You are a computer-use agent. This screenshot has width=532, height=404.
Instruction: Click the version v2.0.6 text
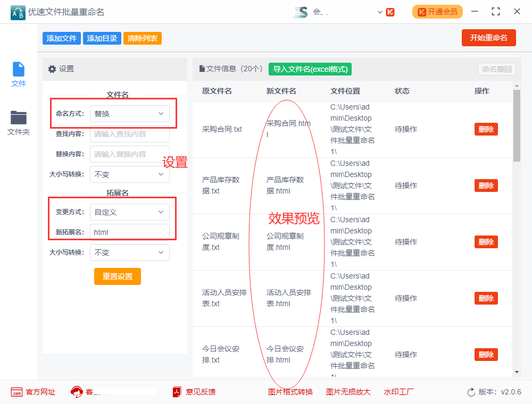click(500, 392)
